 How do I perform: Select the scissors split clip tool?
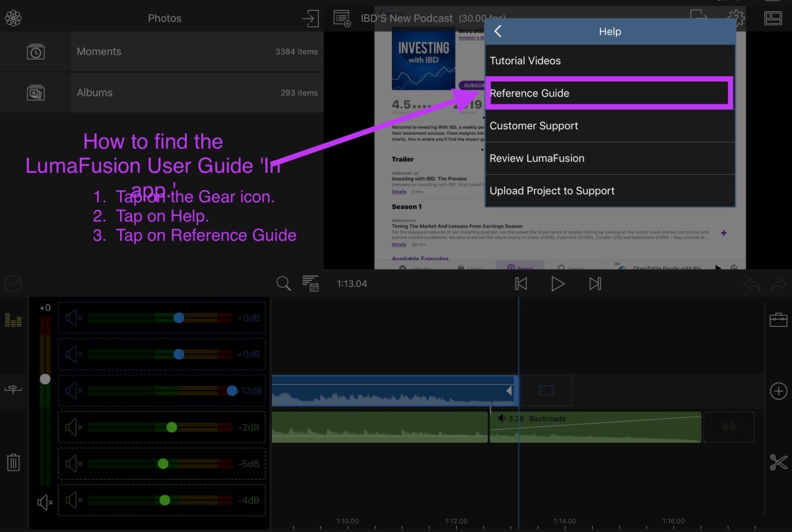(778, 462)
